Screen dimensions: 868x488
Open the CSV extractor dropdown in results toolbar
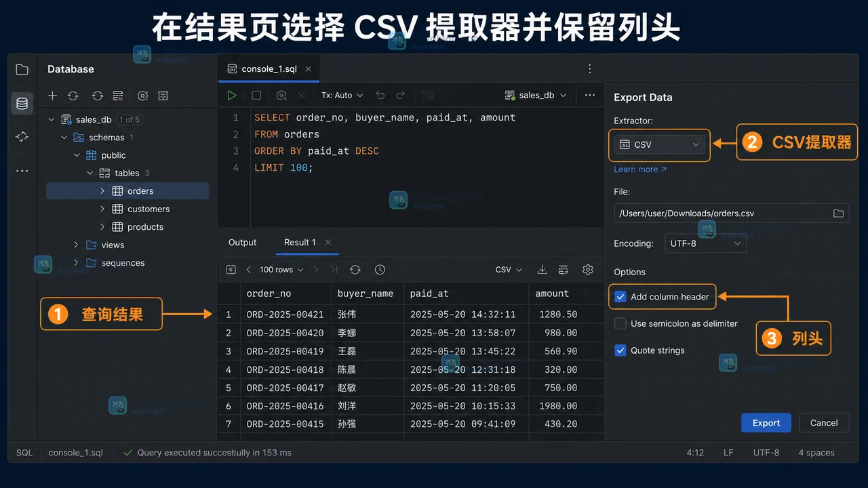pos(509,270)
